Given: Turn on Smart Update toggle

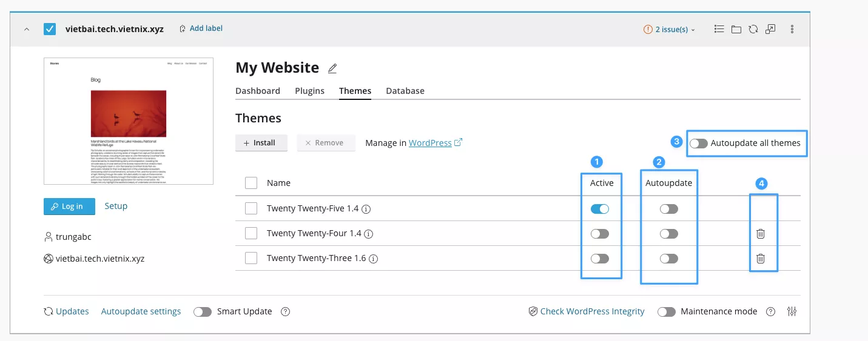Looking at the screenshot, I should (x=203, y=312).
